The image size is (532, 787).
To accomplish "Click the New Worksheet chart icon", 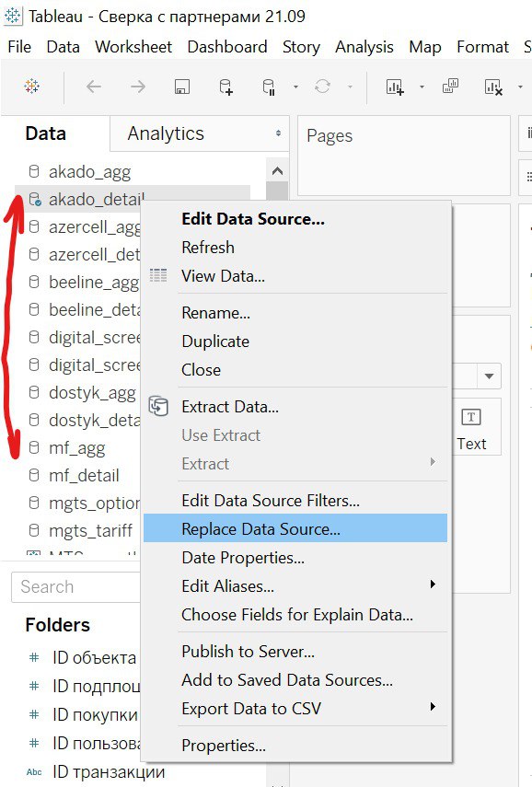I will [x=395, y=87].
